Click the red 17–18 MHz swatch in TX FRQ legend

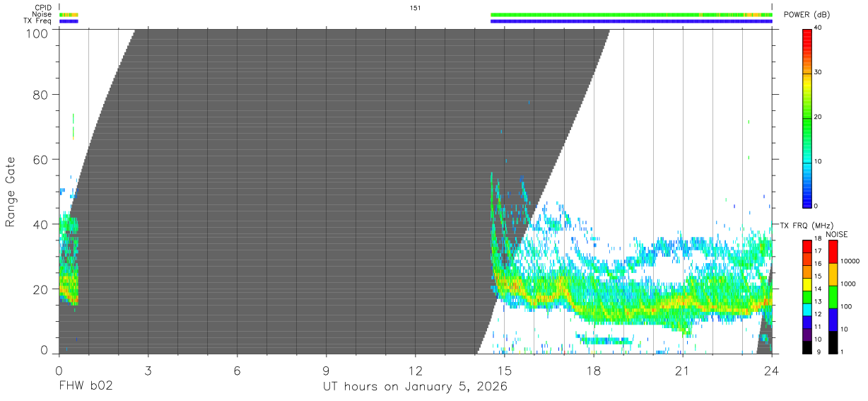[807, 247]
